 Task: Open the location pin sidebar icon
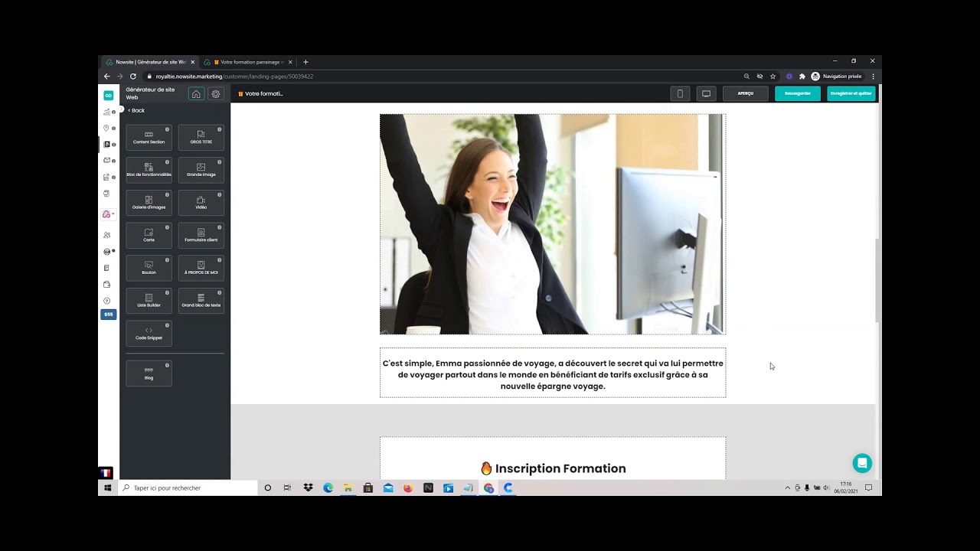click(106, 128)
